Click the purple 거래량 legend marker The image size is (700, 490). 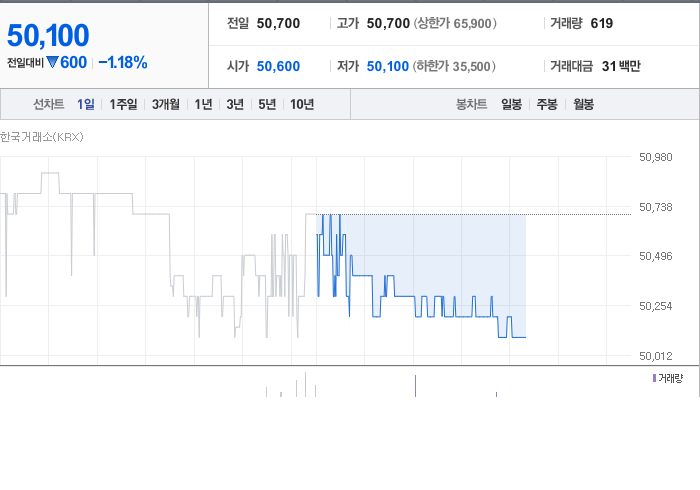point(654,378)
